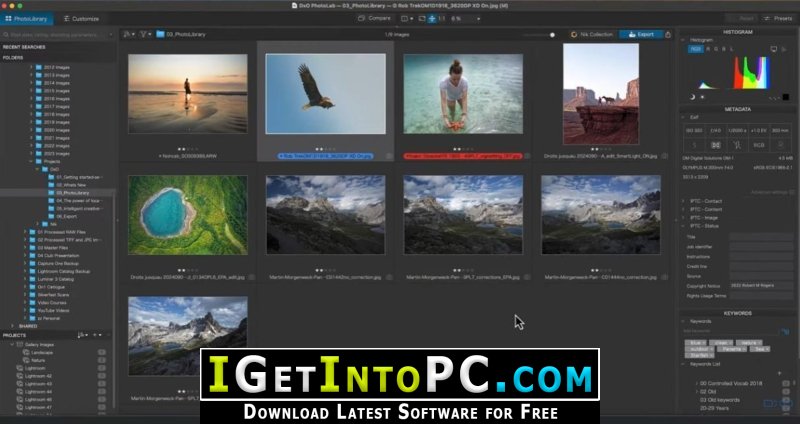Select the red desert cliff thumbnail
The height and width of the screenshot is (424, 800).
pyautogui.click(x=601, y=94)
